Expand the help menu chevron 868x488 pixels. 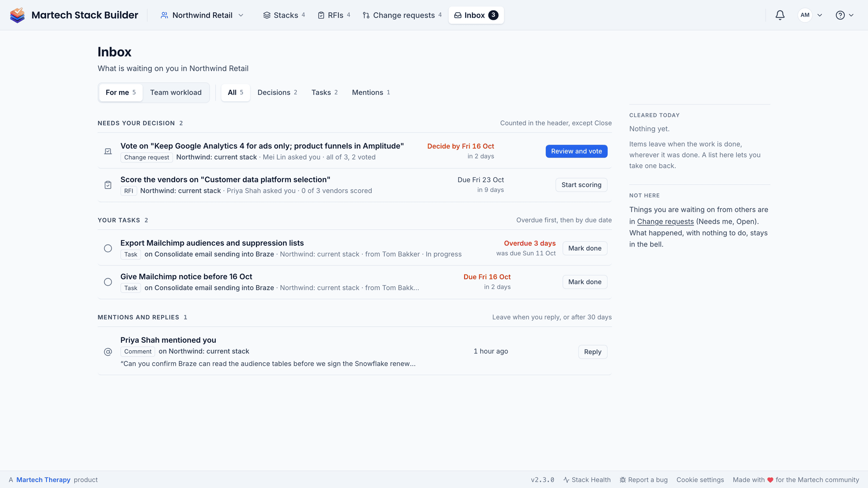click(x=851, y=15)
